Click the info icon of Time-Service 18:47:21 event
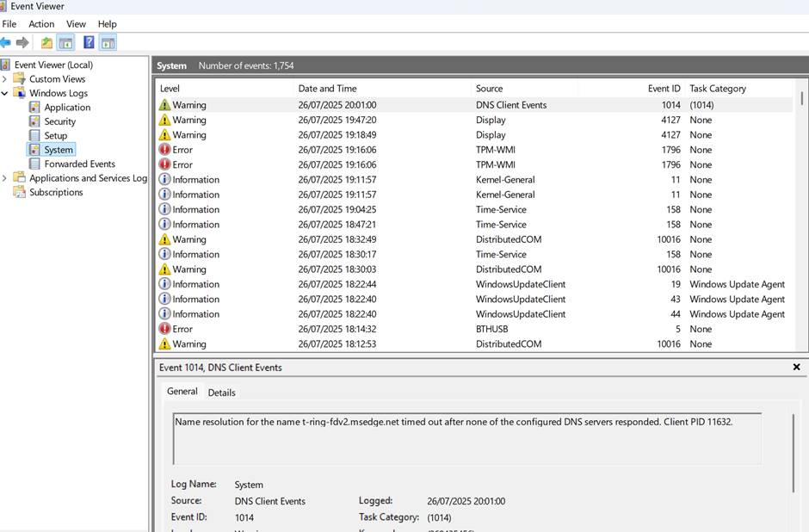This screenshot has height=532, width=809. [164, 225]
